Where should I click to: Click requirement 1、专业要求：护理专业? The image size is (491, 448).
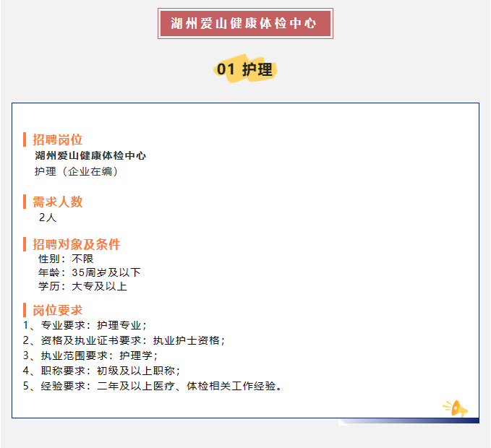pyautogui.click(x=85, y=325)
